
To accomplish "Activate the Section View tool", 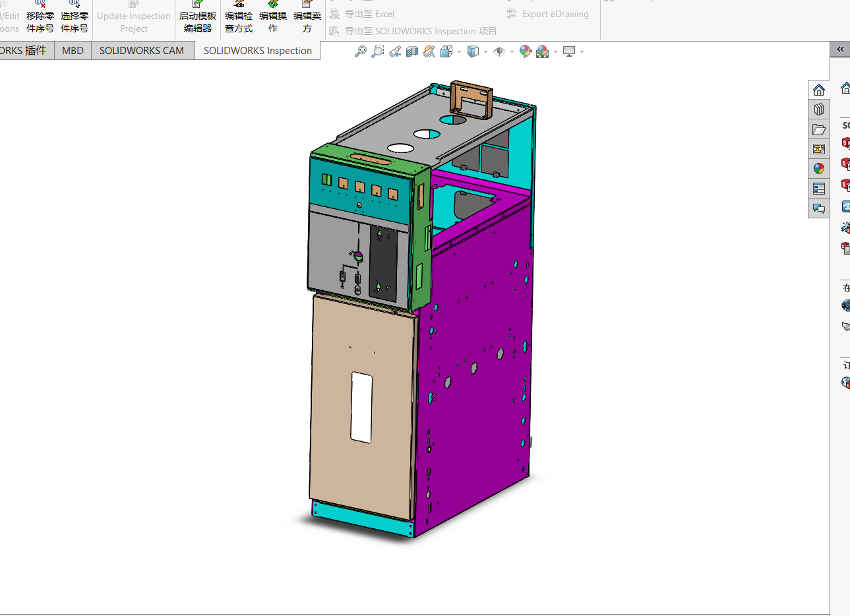I will coord(412,51).
